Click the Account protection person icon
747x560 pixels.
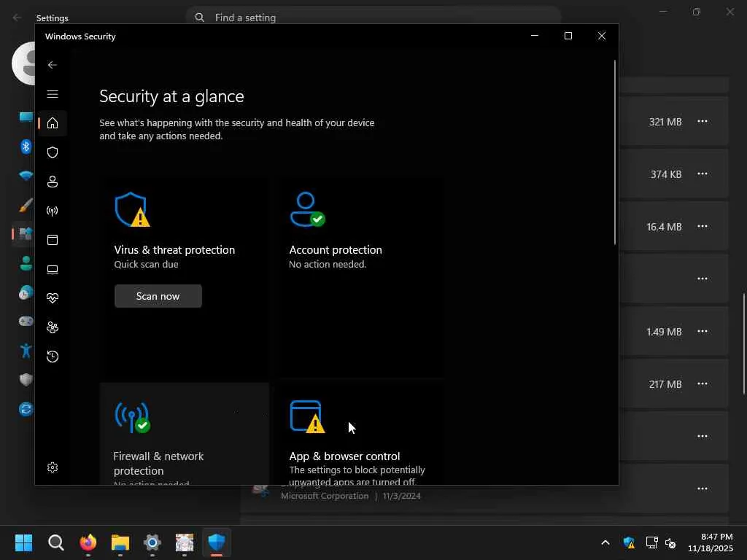click(307, 209)
